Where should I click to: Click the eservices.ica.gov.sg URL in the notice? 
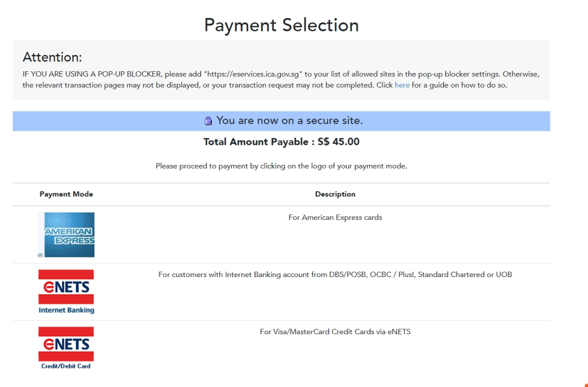(x=253, y=74)
